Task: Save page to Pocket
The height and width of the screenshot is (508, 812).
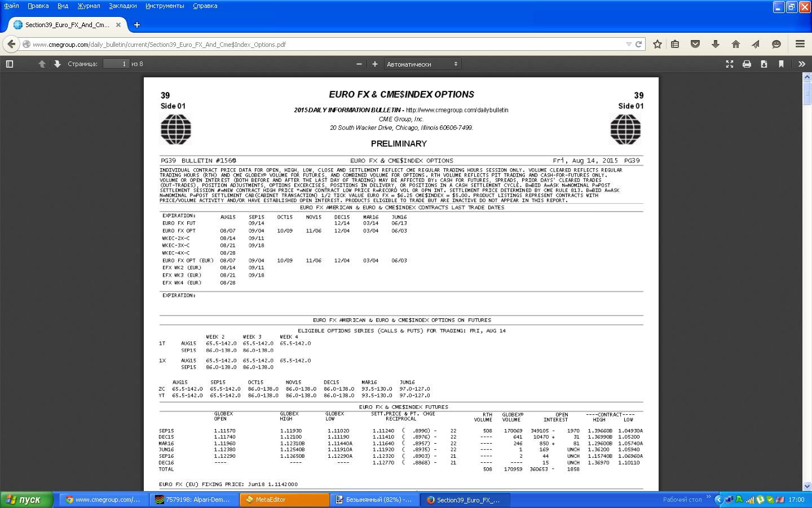Action: click(695, 44)
